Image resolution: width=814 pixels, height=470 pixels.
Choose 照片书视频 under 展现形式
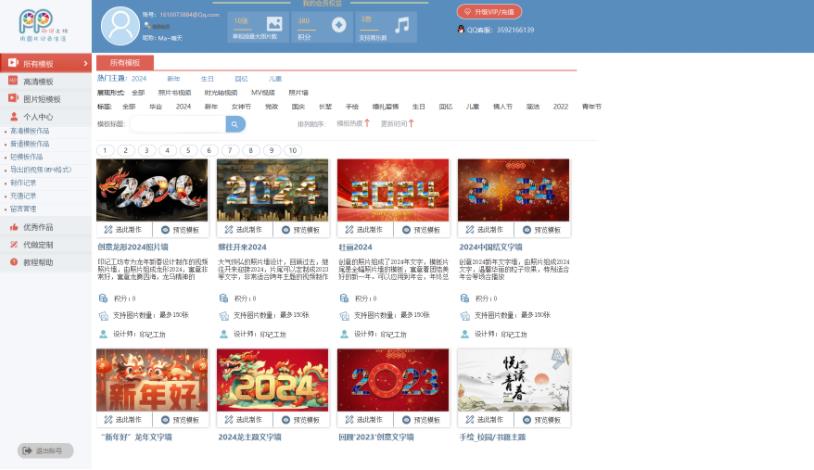174,92
